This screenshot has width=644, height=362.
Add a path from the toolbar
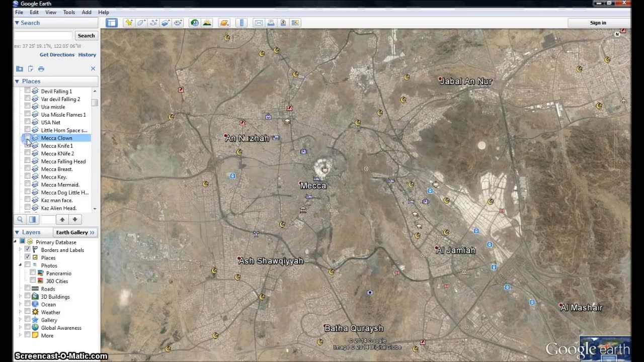[153, 23]
